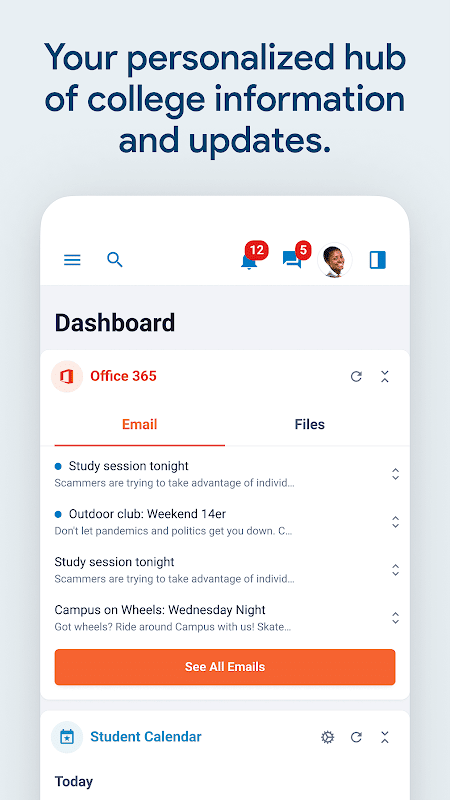This screenshot has width=450, height=800.
Task: Collapse the Student Calendar card
Action: click(x=385, y=737)
